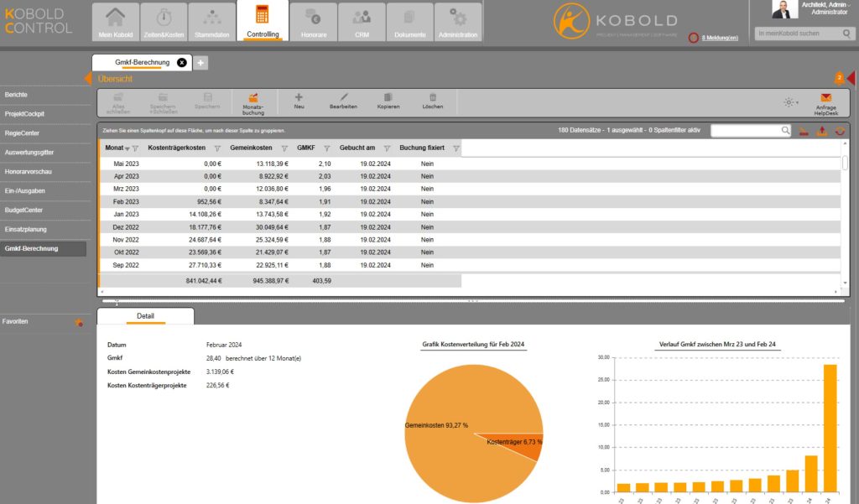Switch to the Detail tab
The height and width of the screenshot is (504, 859).
145,316
